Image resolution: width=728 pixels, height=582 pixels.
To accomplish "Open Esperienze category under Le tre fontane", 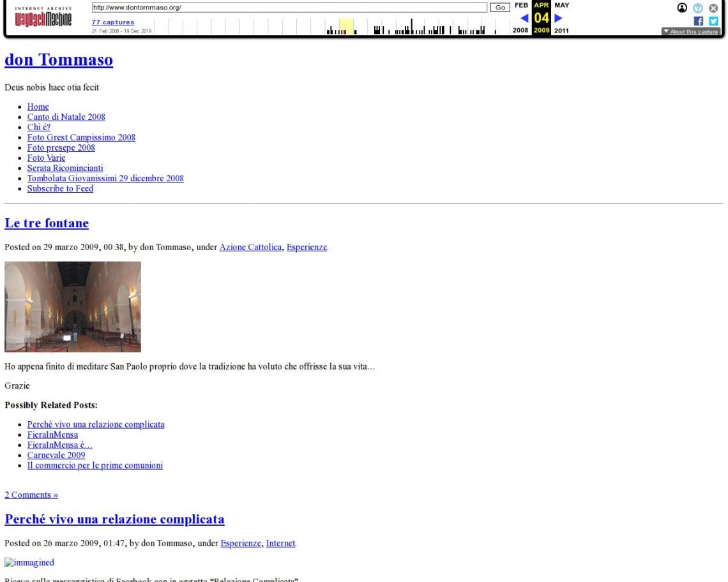I will pyautogui.click(x=307, y=248).
